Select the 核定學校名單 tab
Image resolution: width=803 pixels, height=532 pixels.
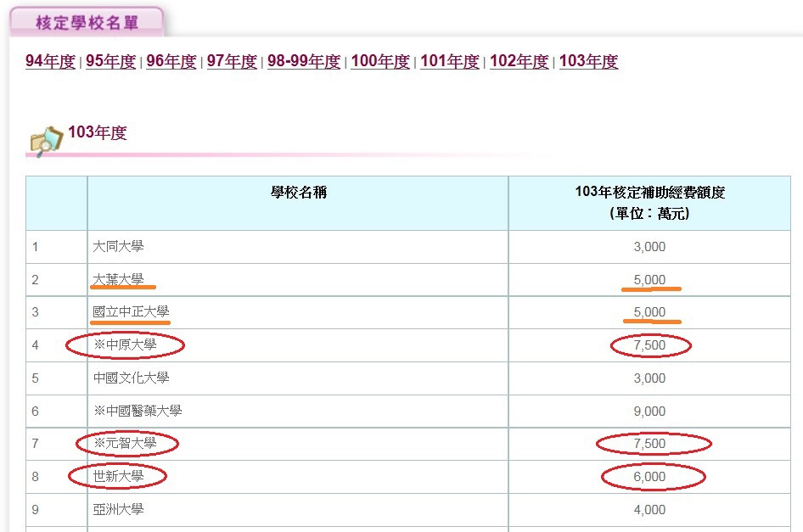[x=87, y=22]
